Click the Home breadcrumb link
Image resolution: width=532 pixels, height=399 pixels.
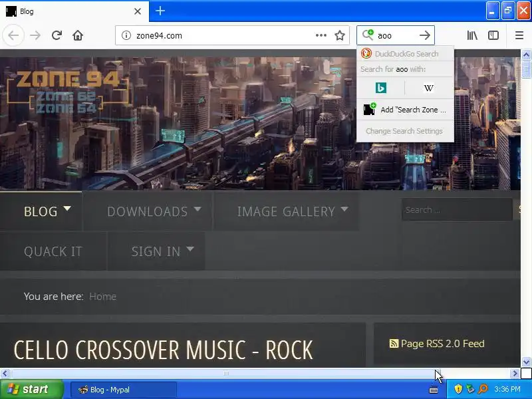coord(102,297)
